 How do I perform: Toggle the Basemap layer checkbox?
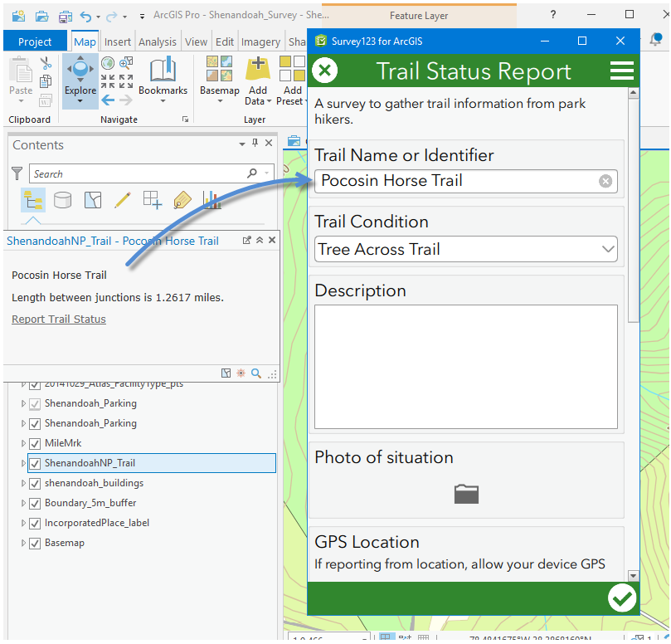click(x=35, y=544)
